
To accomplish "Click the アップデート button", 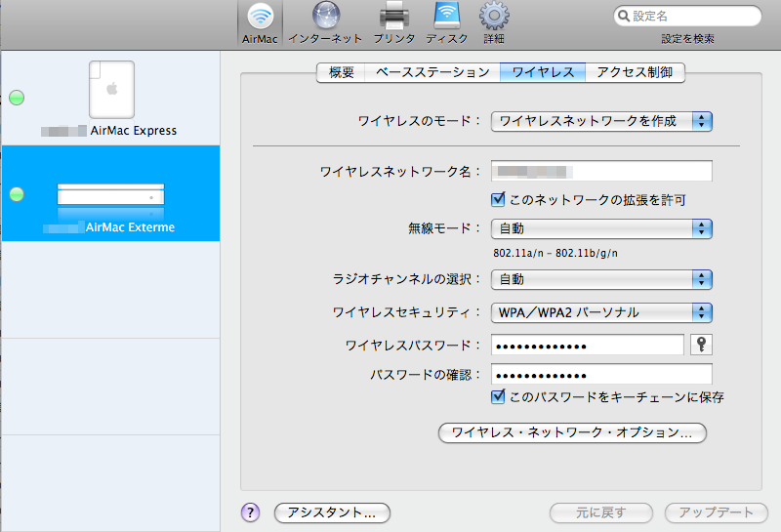I will 717,512.
